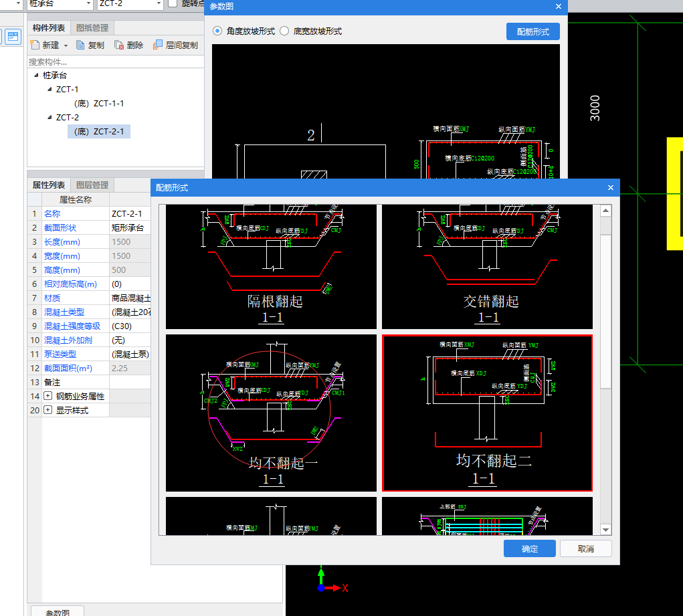This screenshot has width=683, height=616.
Task: Collapse the ZCT-2 tree node
Action: (x=50, y=117)
